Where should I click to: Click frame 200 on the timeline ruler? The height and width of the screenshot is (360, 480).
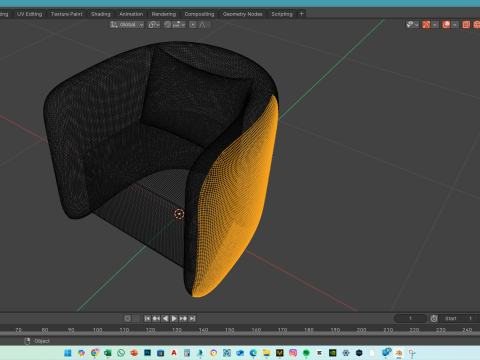click(361, 330)
